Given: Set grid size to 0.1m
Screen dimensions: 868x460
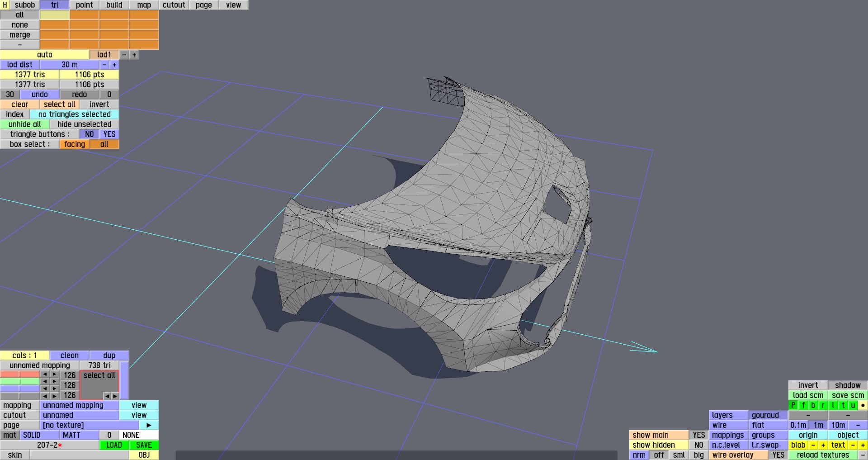Looking at the screenshot, I should pos(798,425).
